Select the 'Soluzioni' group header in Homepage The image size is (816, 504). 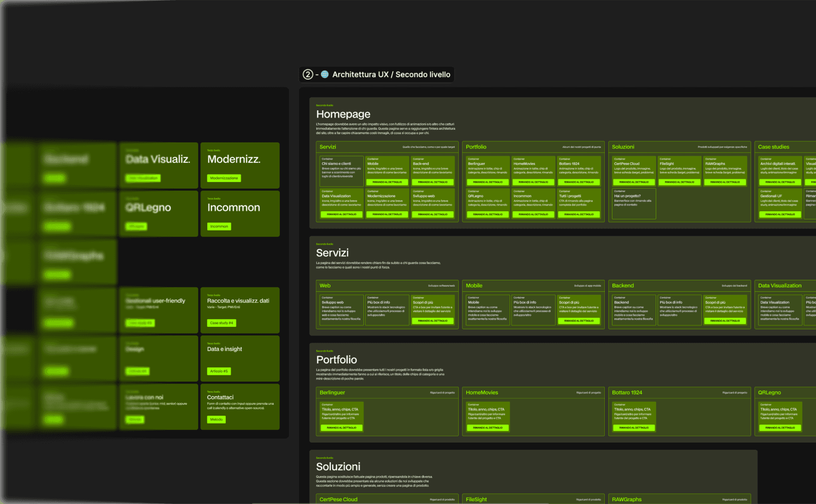tap(623, 147)
